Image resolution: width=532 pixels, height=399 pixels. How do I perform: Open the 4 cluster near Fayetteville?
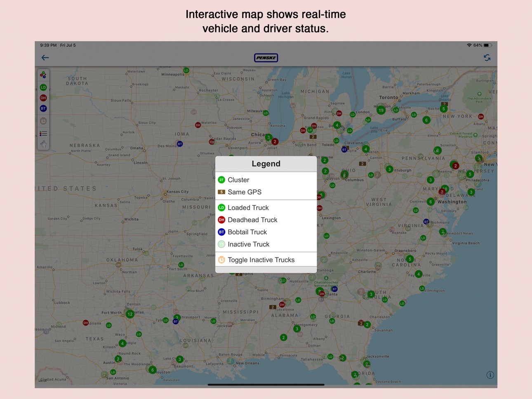click(419, 274)
